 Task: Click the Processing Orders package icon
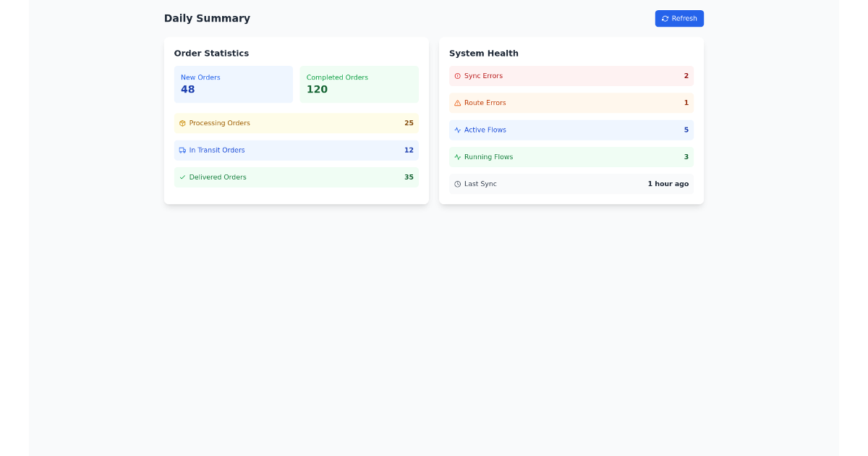[x=182, y=123]
